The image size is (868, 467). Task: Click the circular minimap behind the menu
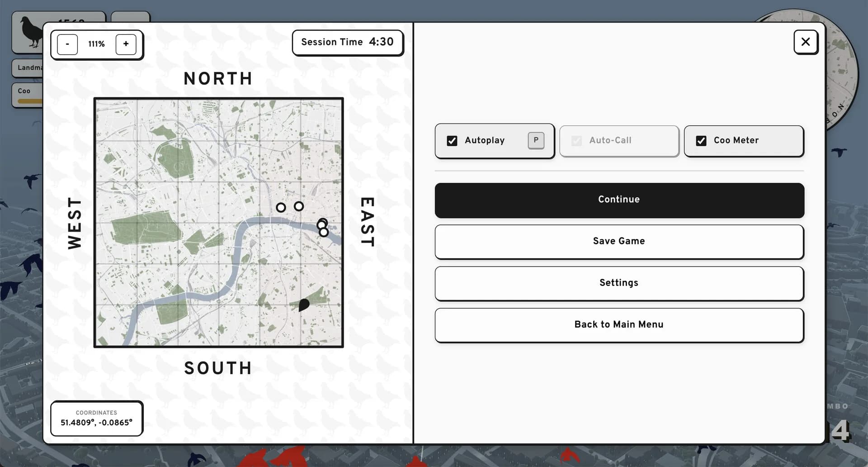point(841,72)
